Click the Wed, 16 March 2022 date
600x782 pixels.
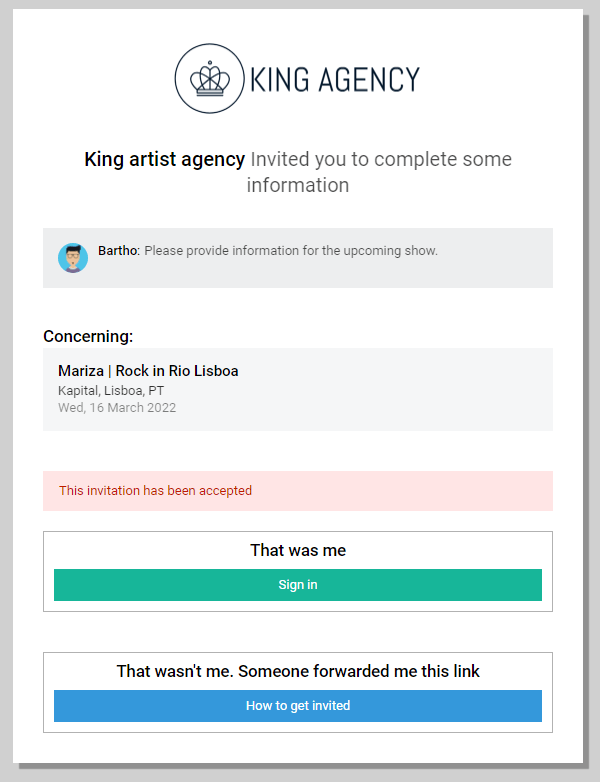click(117, 407)
